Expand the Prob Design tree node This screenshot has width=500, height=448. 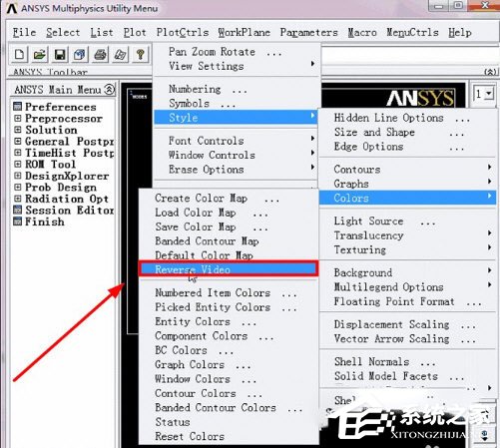(18, 187)
